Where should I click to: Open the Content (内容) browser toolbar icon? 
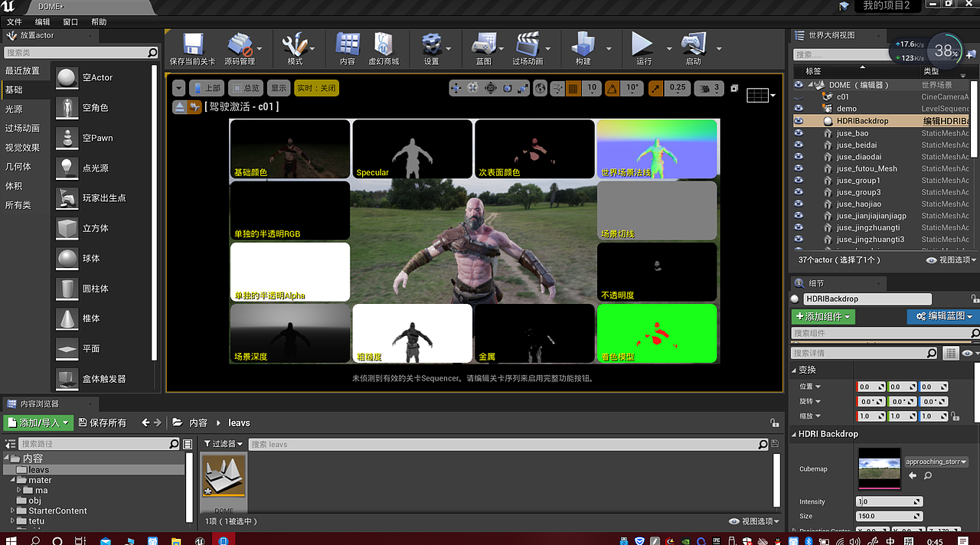(x=348, y=44)
